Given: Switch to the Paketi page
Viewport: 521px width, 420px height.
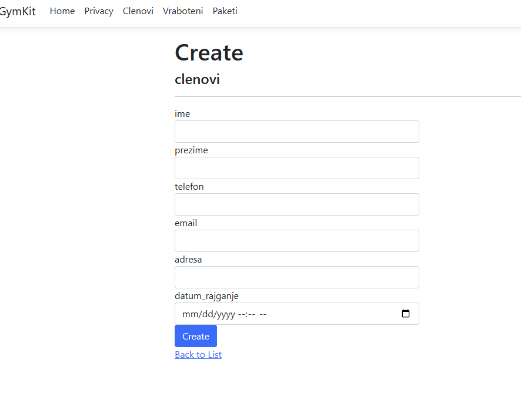Looking at the screenshot, I should tap(225, 11).
